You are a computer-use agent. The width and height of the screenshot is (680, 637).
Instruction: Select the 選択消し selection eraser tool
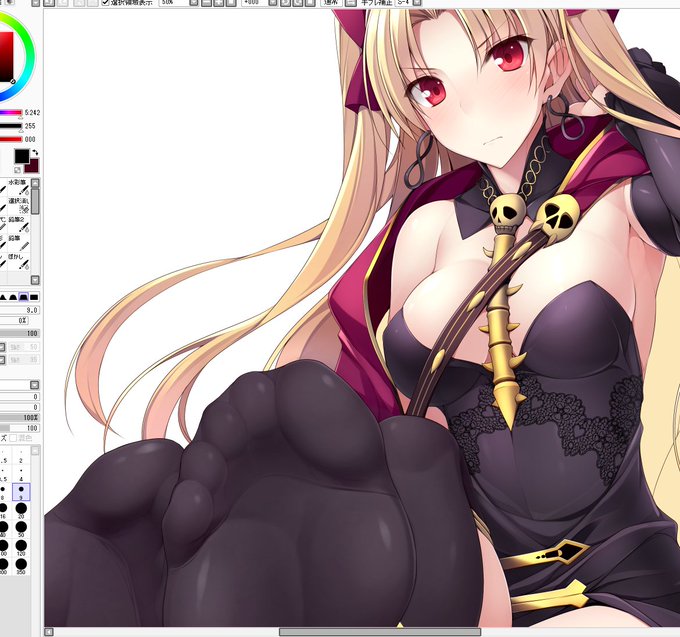(x=19, y=206)
